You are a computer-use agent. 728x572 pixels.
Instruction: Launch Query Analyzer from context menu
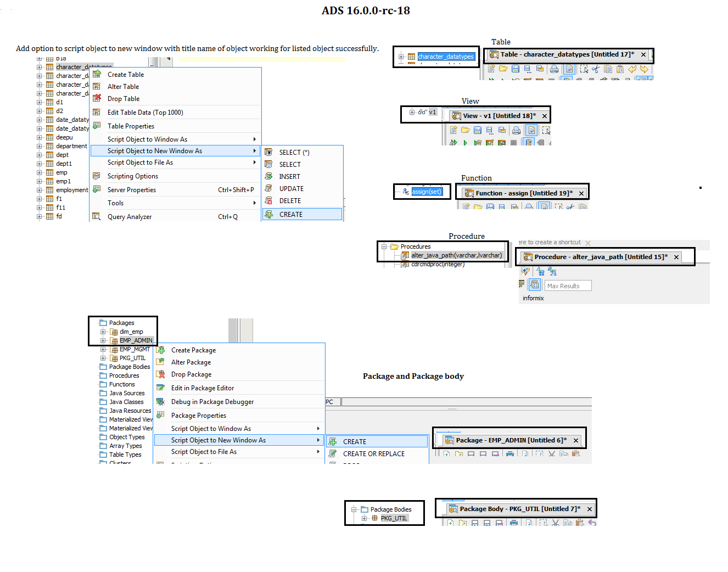(175, 216)
